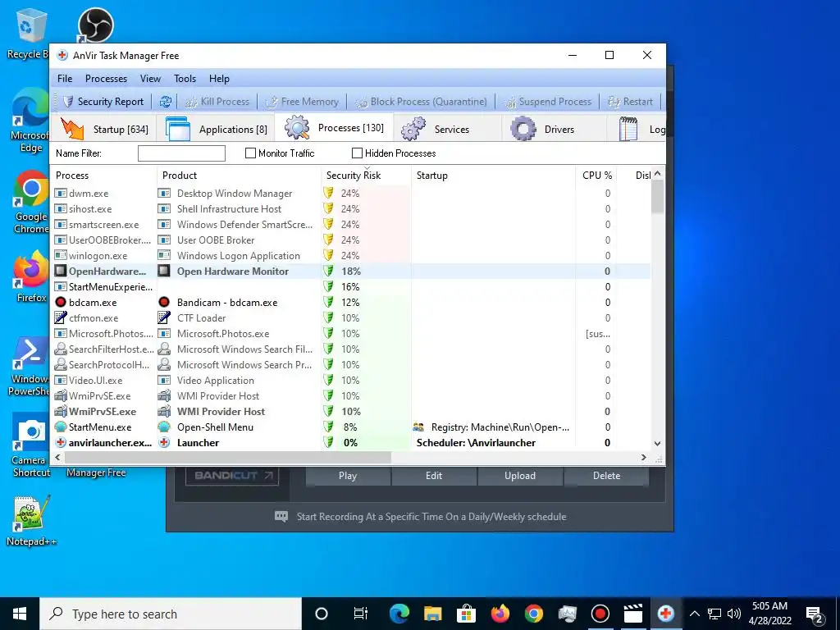Select the Processes [130] tab

click(335, 128)
